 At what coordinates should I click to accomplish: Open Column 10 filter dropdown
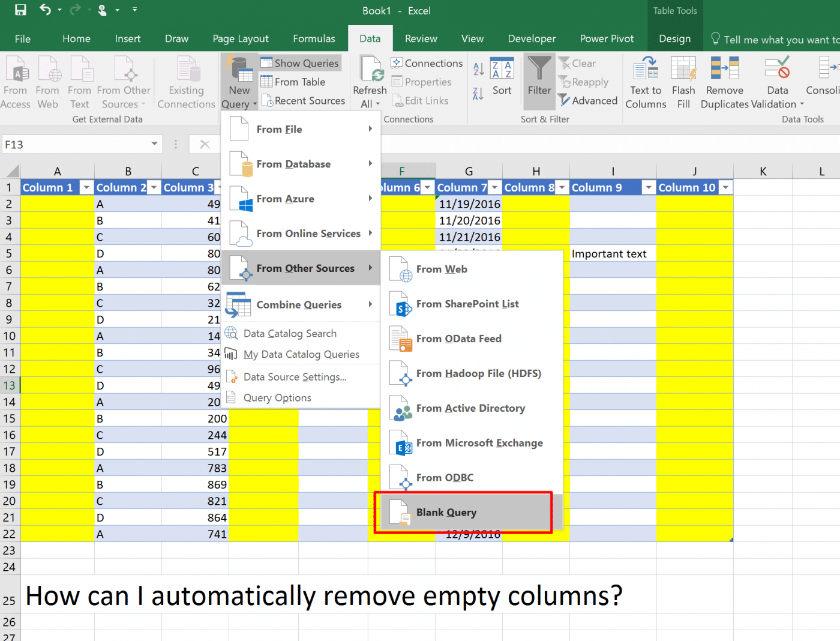click(726, 188)
